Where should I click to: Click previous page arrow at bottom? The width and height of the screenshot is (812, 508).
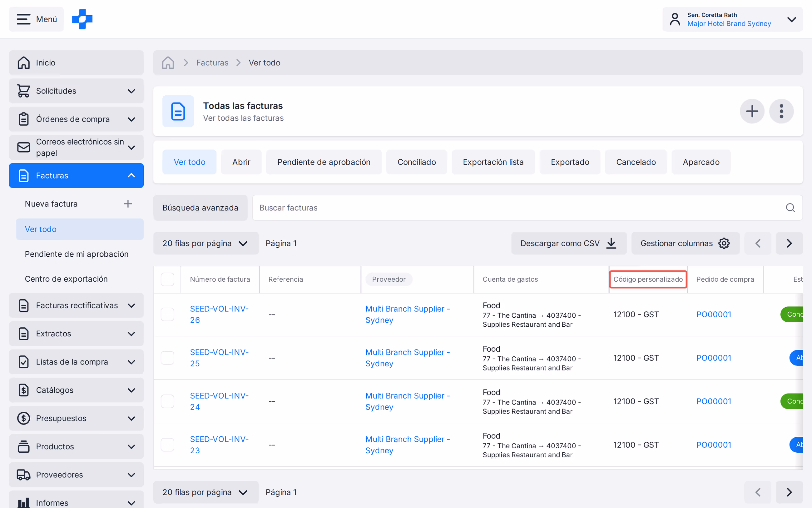[758, 492]
